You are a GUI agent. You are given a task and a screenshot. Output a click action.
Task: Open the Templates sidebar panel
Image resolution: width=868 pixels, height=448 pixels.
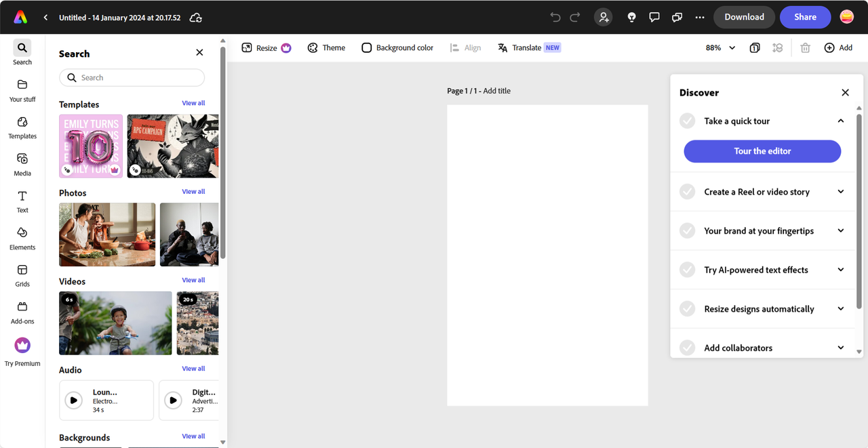click(22, 127)
